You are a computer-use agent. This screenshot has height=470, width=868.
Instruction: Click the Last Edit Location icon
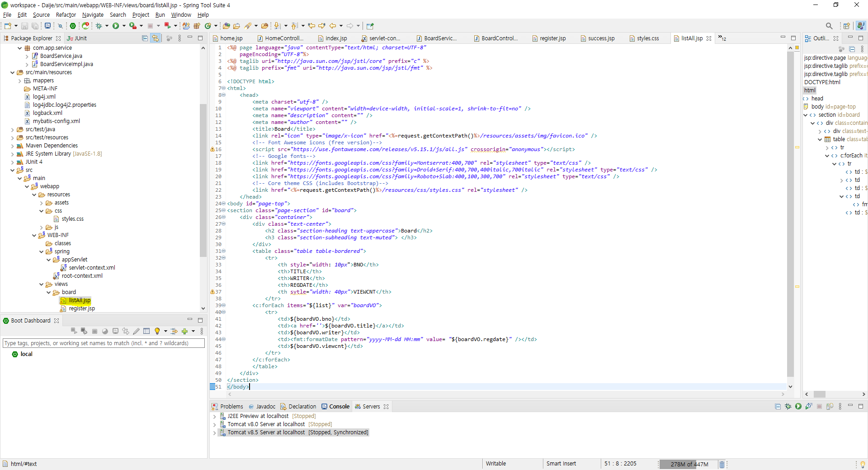[311, 26]
